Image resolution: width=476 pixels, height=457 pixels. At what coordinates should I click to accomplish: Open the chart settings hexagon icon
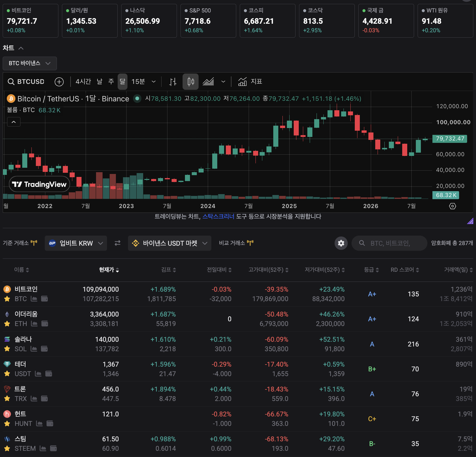click(x=453, y=206)
